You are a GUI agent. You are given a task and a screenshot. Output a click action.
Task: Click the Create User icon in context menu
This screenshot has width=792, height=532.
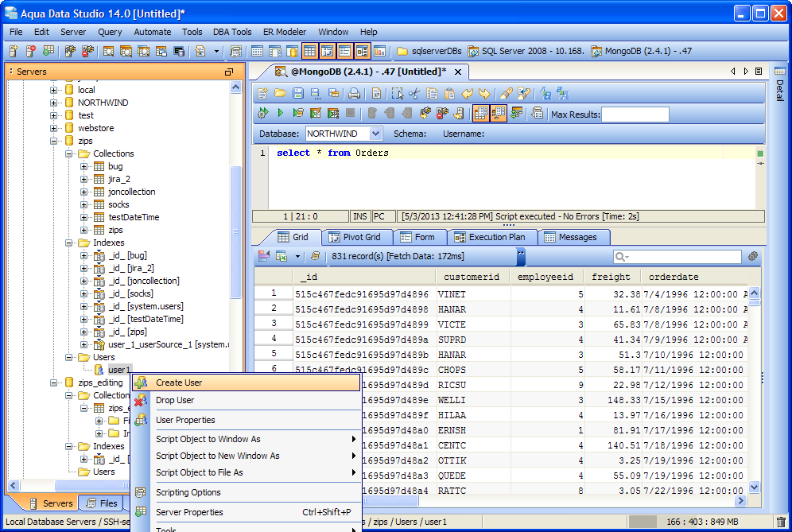point(141,382)
